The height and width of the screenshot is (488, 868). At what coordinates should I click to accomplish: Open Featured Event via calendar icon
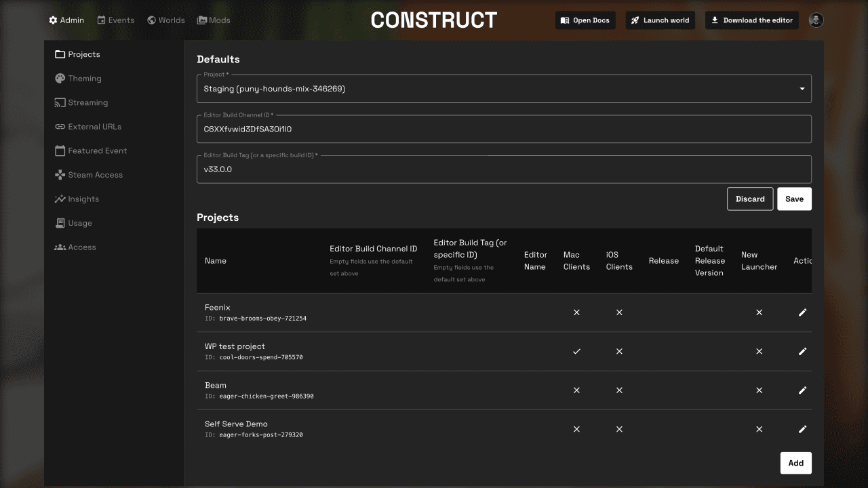[60, 150]
